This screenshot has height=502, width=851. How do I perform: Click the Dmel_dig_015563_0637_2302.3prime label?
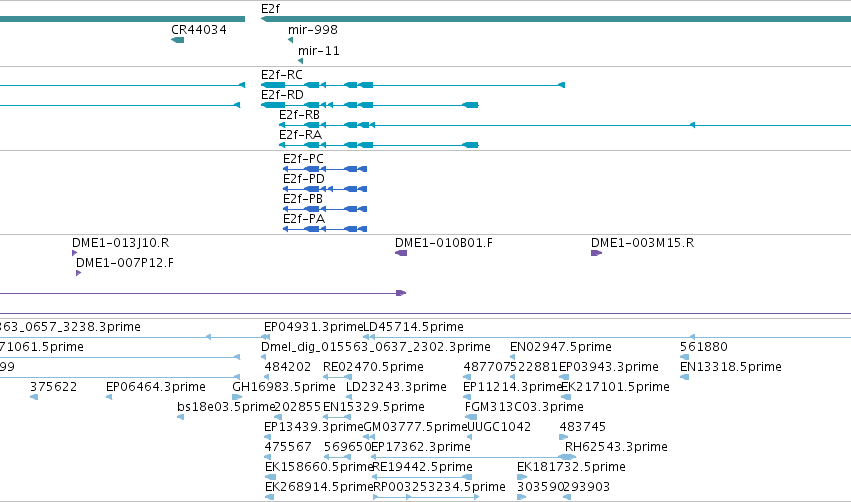(376, 347)
